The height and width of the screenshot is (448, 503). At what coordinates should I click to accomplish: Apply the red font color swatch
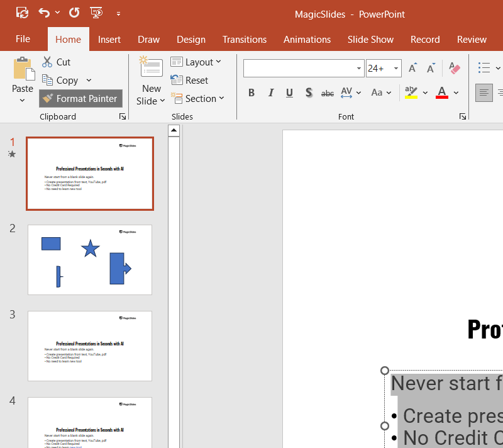(x=442, y=93)
